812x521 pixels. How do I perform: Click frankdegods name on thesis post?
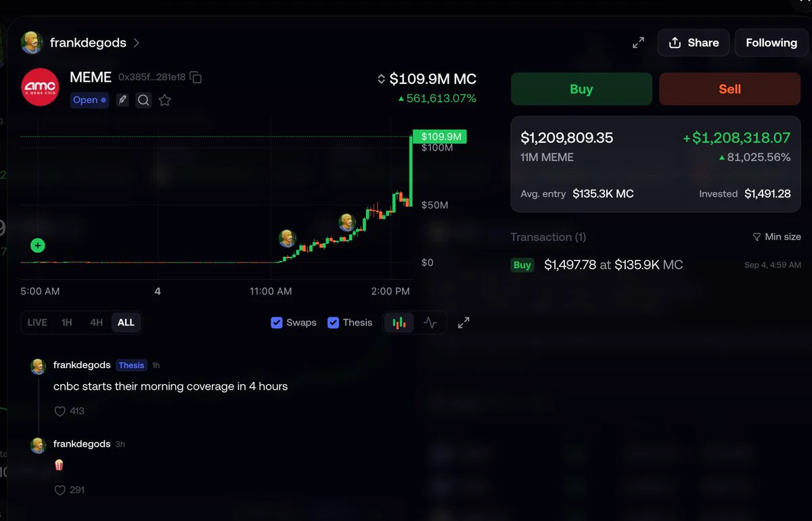point(82,365)
